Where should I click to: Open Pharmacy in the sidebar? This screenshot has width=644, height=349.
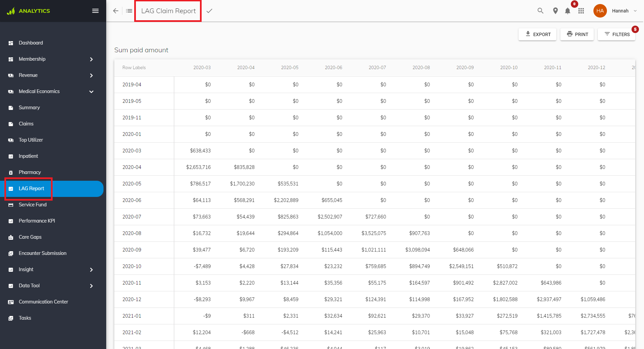30,172
